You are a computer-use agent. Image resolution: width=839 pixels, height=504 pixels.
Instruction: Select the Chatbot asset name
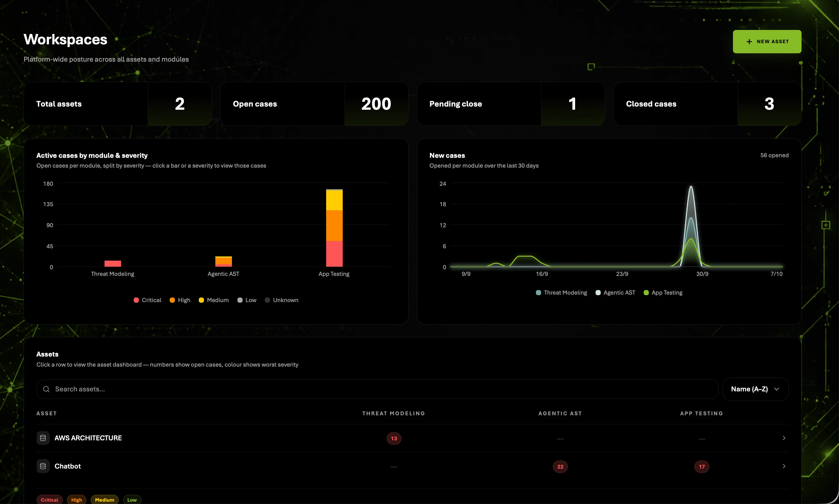pos(68,466)
